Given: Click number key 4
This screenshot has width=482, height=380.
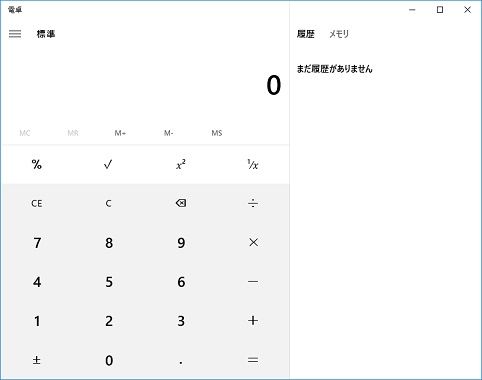Looking at the screenshot, I should [x=37, y=282].
